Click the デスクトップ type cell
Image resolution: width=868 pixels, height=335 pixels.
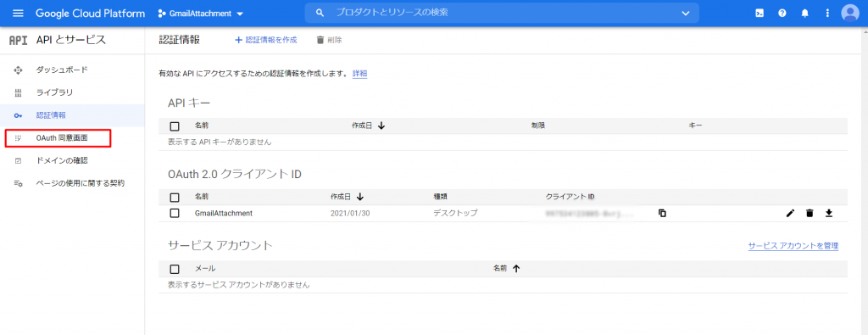click(455, 213)
